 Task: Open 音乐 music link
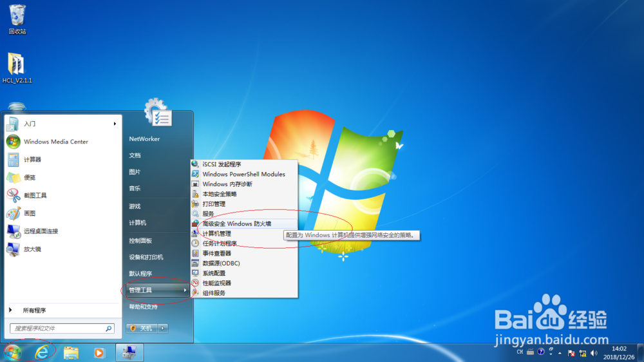(135, 188)
